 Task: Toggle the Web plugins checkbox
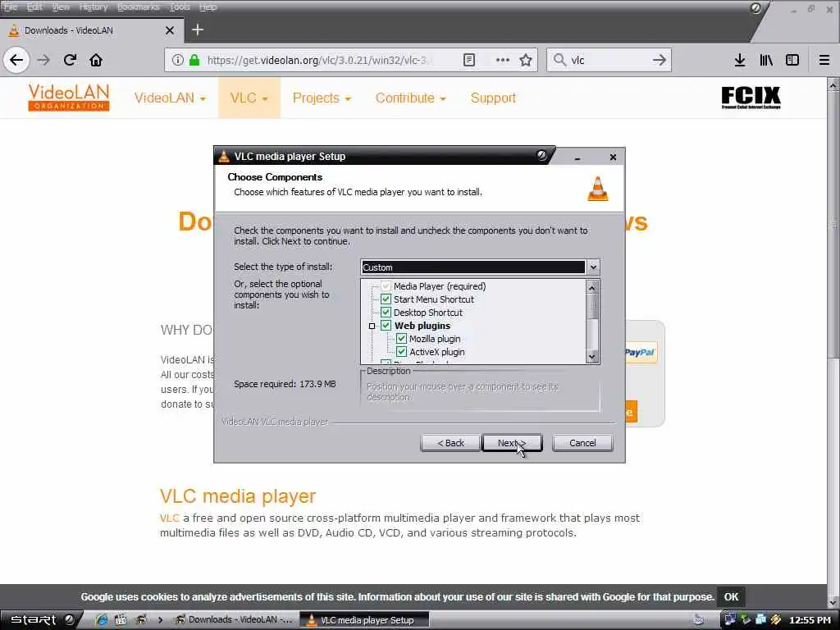pos(386,325)
